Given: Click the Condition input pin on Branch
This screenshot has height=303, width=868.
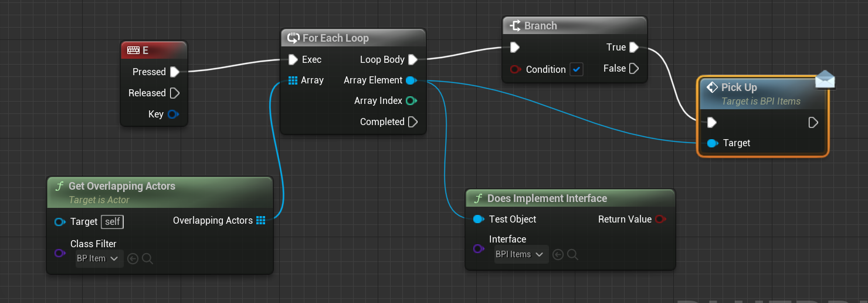Looking at the screenshot, I should pyautogui.click(x=515, y=69).
